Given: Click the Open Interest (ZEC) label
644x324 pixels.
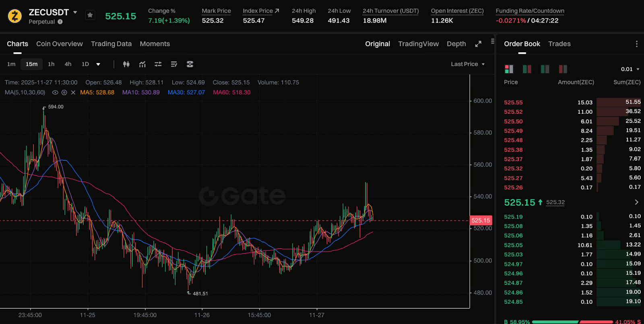Looking at the screenshot, I should (x=457, y=11).
